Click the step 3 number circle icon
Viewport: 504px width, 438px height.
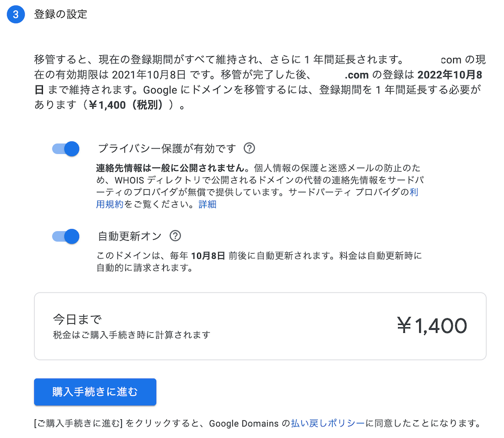pyautogui.click(x=16, y=15)
